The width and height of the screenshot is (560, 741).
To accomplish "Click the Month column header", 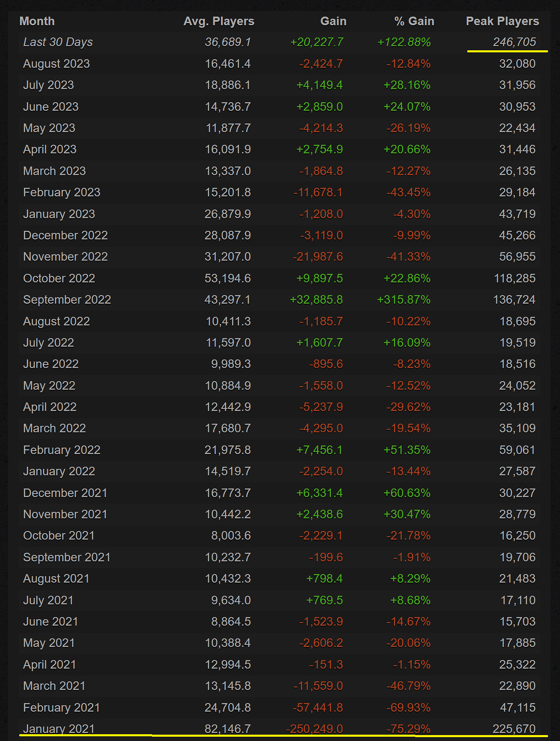I will point(37,21).
